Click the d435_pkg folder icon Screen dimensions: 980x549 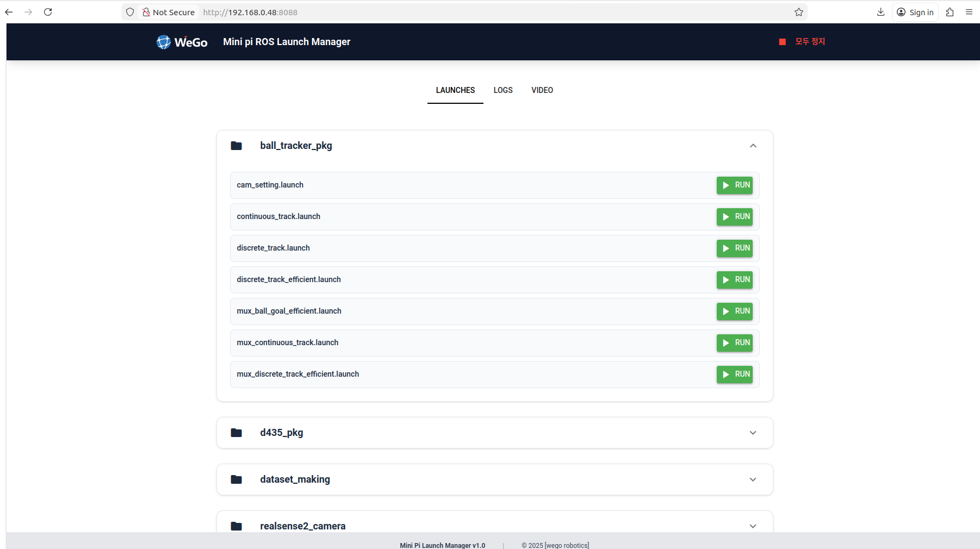coord(236,433)
